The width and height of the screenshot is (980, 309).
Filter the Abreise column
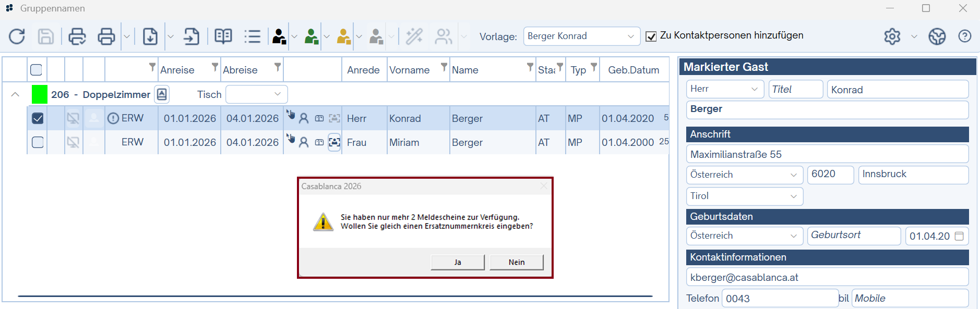(x=278, y=67)
